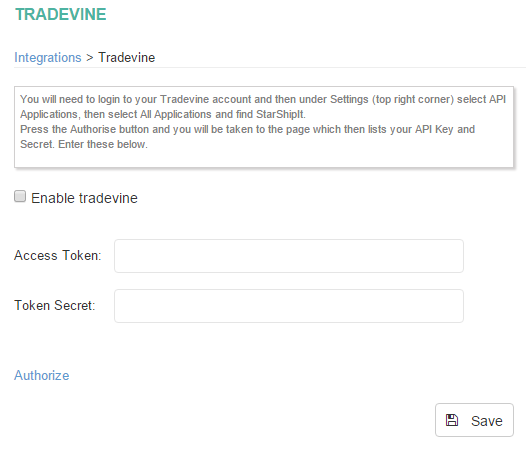The width and height of the screenshot is (526, 454).
Task: Focus the Token Secret input field
Action: (x=289, y=306)
